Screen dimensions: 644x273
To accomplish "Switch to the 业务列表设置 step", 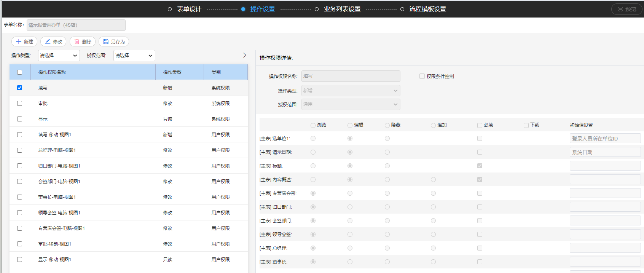I will [x=342, y=9].
